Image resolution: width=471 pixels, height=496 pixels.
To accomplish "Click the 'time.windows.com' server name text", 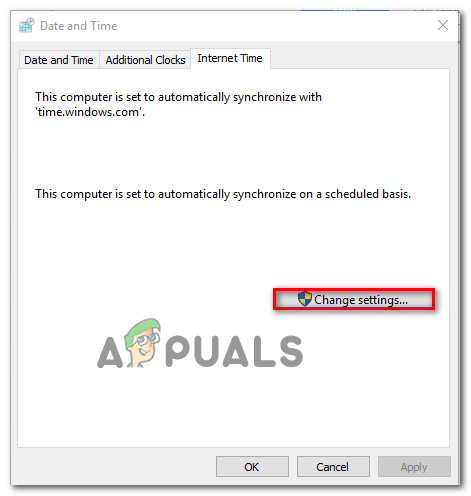I will [x=90, y=112].
